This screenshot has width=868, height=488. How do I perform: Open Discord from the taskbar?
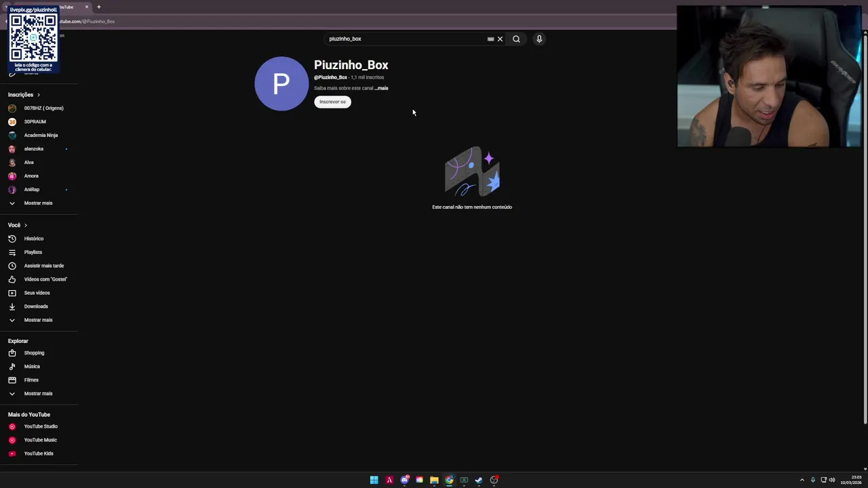coord(405,480)
